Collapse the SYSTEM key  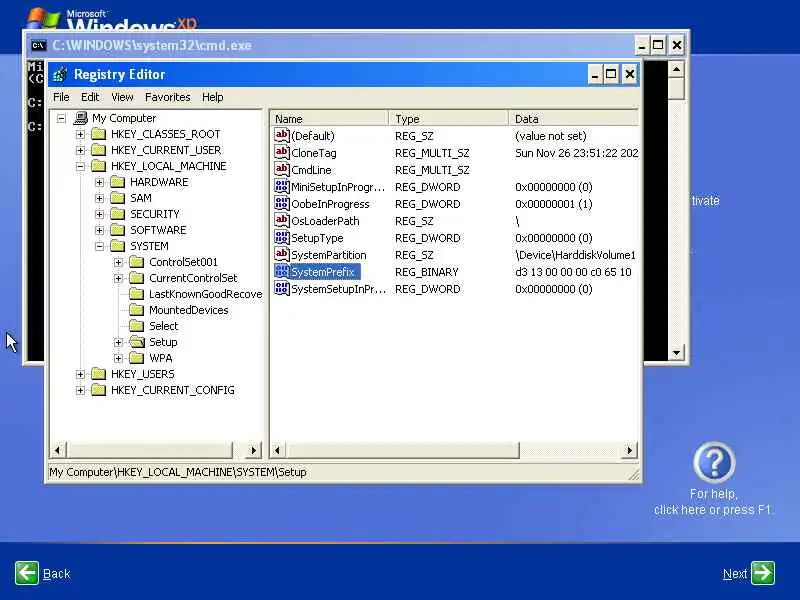[x=99, y=246]
